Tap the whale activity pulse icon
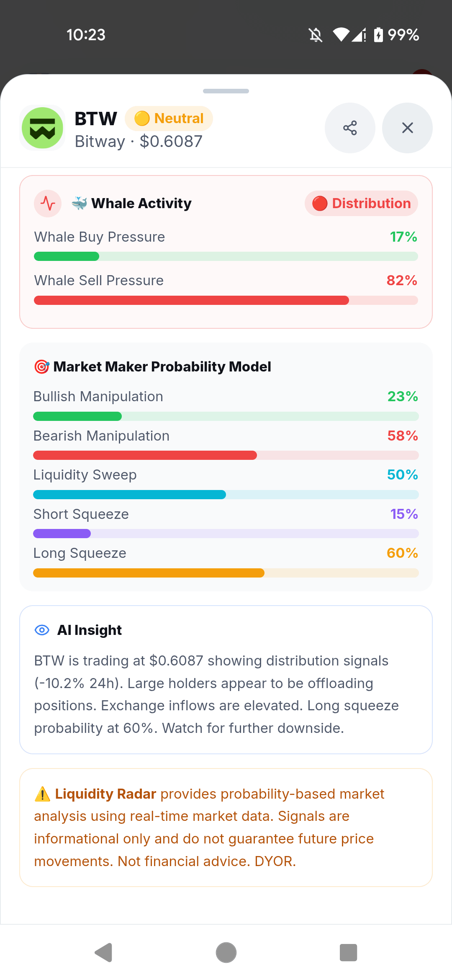 (x=48, y=204)
